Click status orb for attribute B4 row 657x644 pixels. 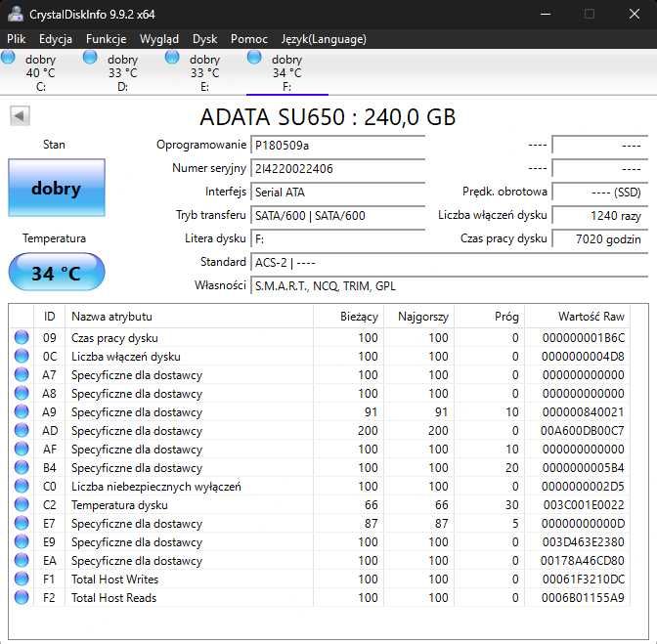click(22, 467)
